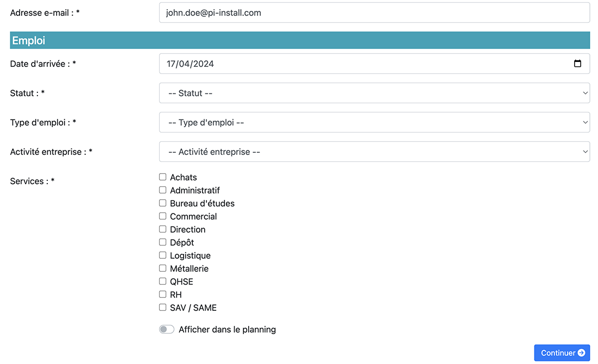Open the Statut dropdown
Image resolution: width=598 pixels, height=364 pixels.
[x=374, y=93]
